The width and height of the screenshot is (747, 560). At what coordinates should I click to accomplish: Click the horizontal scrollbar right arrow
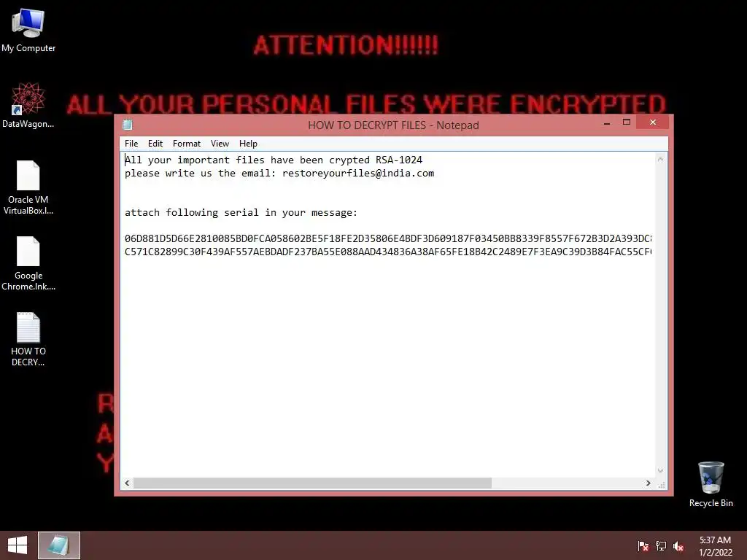pos(648,483)
